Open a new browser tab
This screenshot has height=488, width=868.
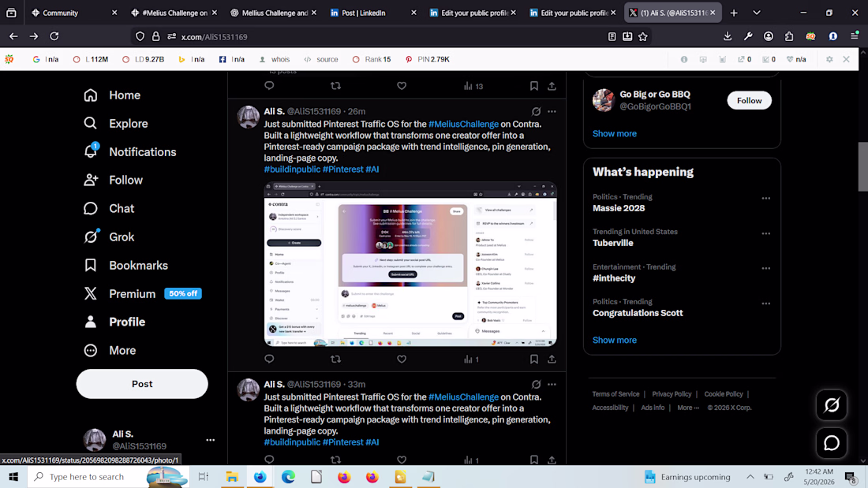[x=734, y=13]
